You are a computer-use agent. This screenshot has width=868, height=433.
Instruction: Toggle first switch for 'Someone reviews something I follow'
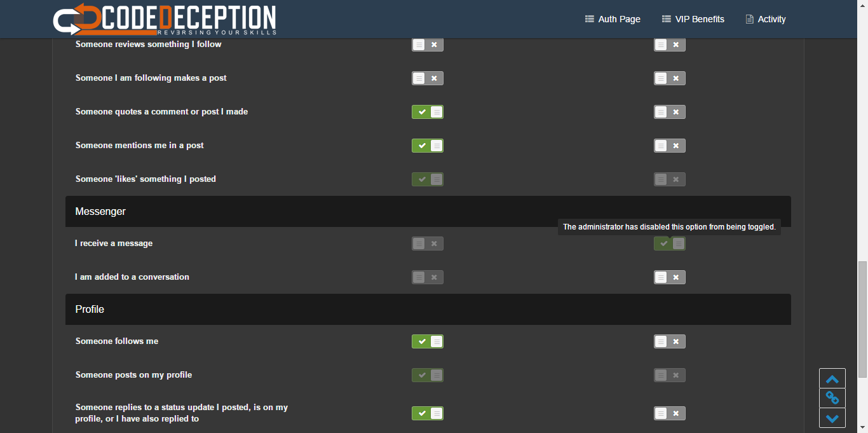click(428, 45)
